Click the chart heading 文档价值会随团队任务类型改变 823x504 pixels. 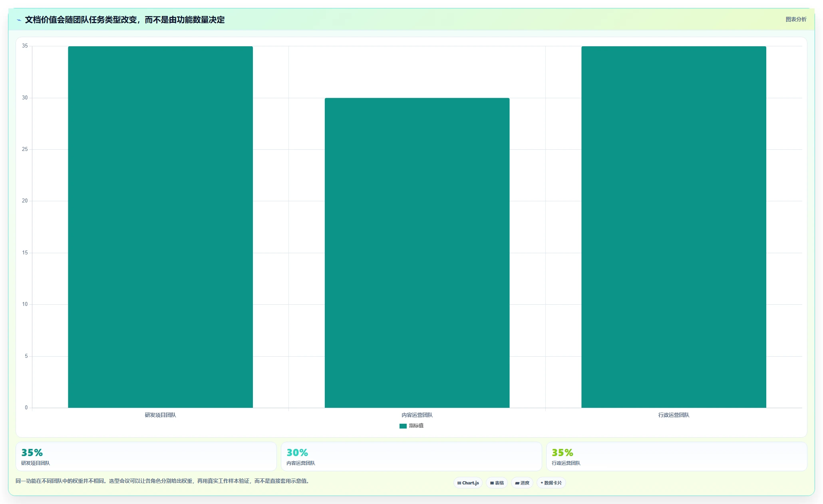click(125, 20)
